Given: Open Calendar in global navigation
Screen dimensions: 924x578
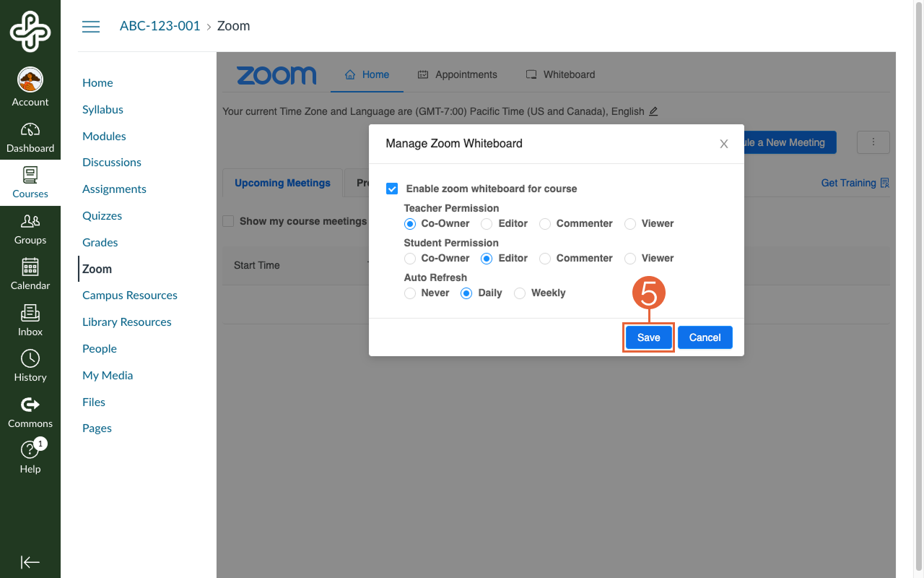Looking at the screenshot, I should 30,275.
